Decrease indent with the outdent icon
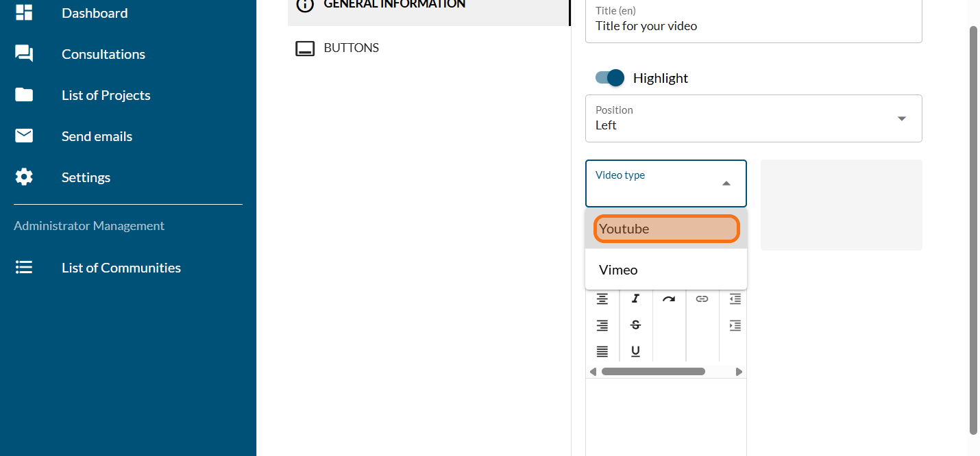 (x=735, y=299)
